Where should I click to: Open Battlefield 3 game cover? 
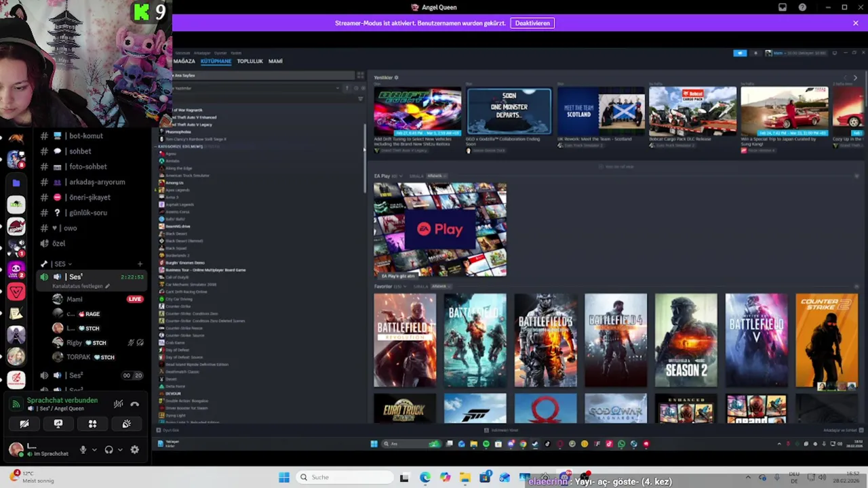(x=545, y=340)
